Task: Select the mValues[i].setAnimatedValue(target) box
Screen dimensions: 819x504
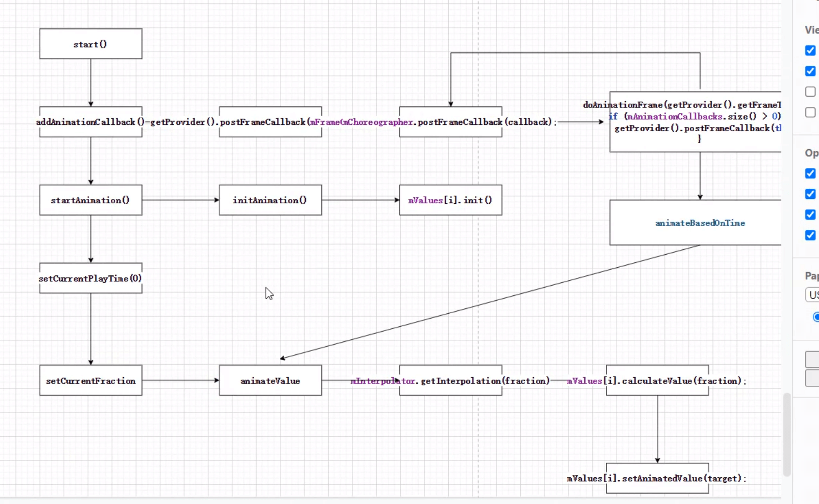Action: pos(657,478)
